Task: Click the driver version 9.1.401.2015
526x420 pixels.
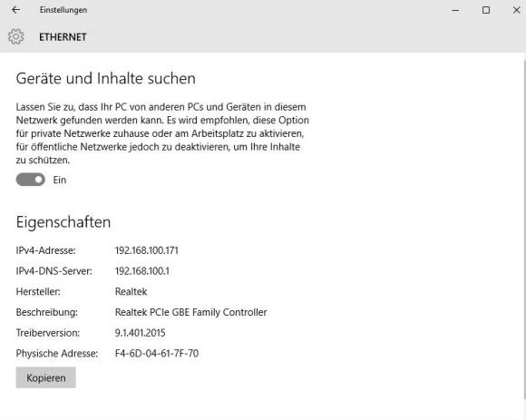Action: point(141,333)
